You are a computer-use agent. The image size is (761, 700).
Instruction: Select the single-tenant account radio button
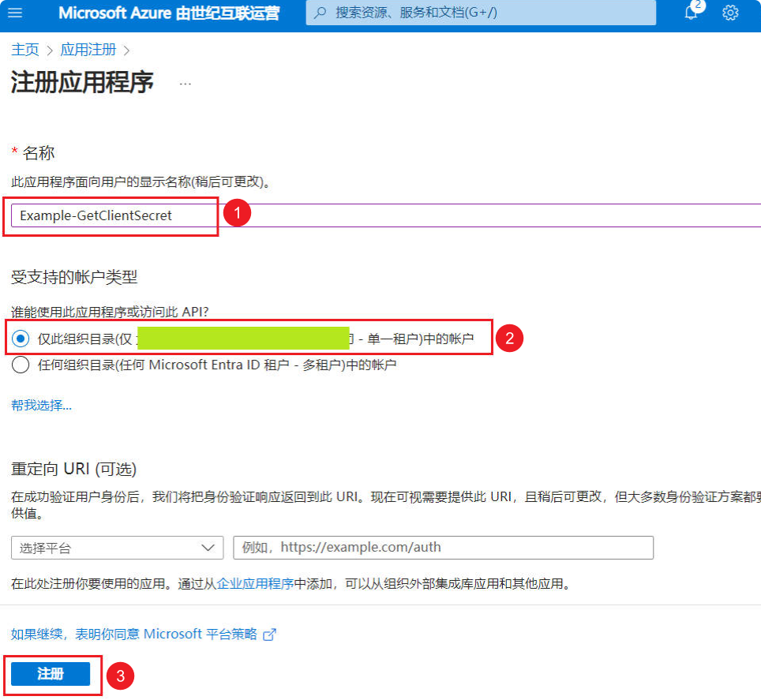point(21,339)
